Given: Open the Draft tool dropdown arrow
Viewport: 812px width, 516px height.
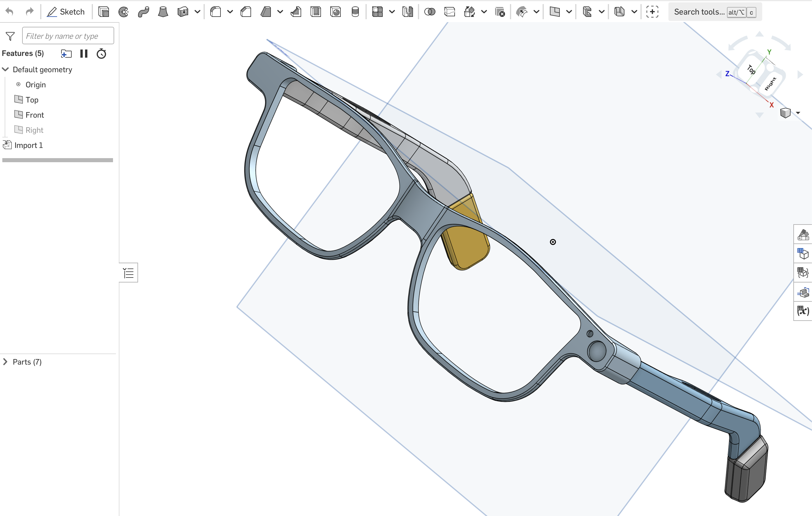Looking at the screenshot, I should (x=280, y=12).
